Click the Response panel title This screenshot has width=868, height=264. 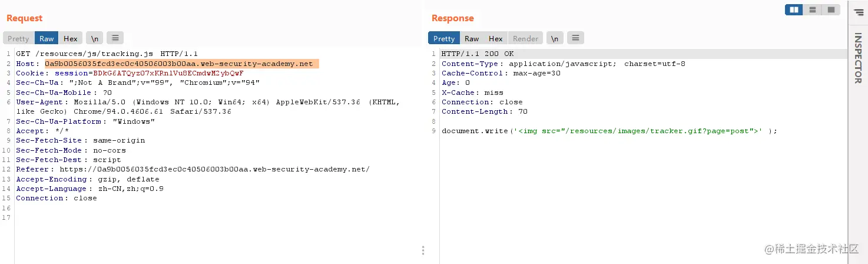[x=453, y=18]
